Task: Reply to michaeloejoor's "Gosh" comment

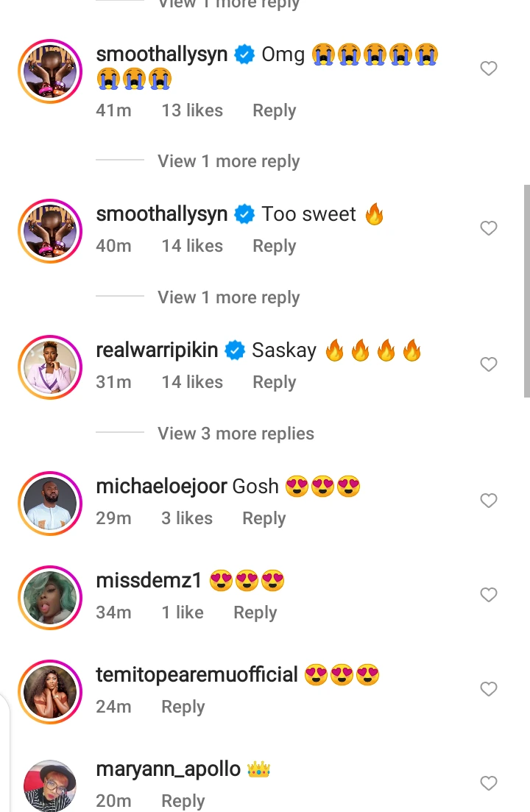Action: pos(264,518)
